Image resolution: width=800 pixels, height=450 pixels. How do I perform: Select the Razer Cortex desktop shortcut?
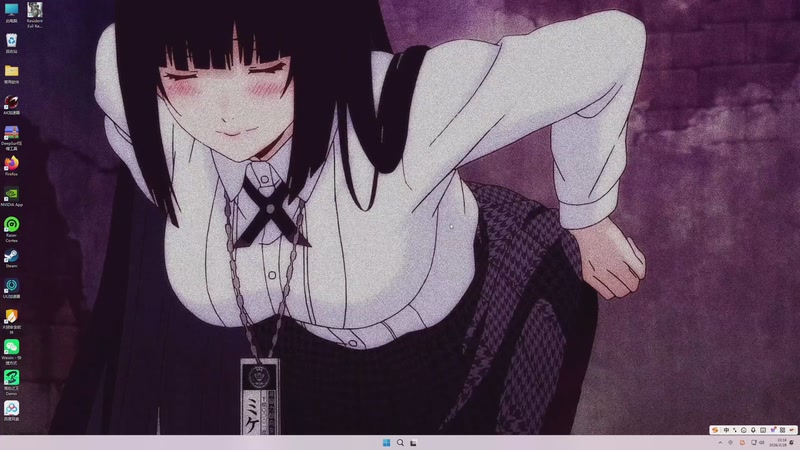(11, 230)
